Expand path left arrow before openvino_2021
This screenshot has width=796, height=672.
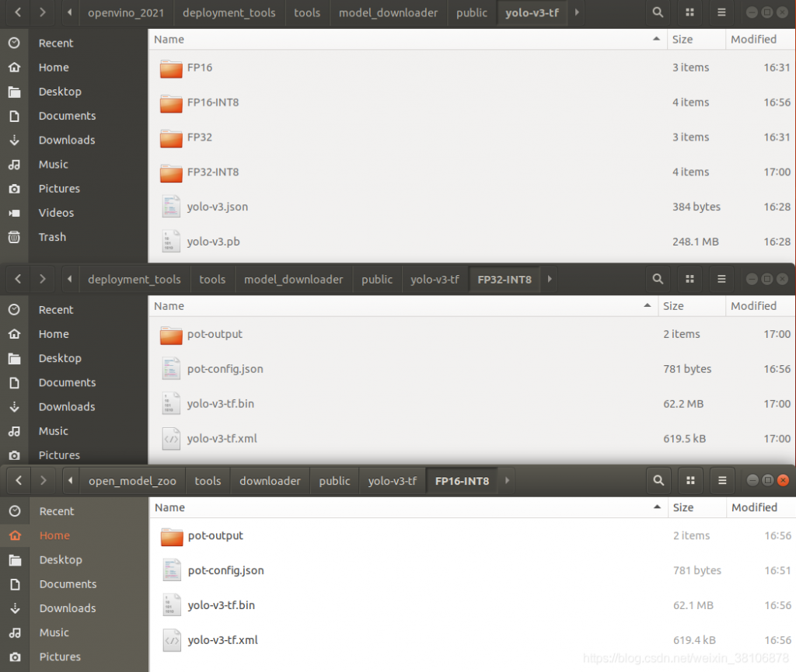(71, 12)
